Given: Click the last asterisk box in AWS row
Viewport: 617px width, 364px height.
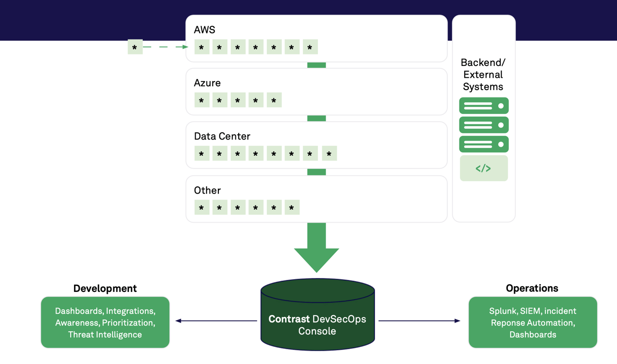Looking at the screenshot, I should point(310,47).
